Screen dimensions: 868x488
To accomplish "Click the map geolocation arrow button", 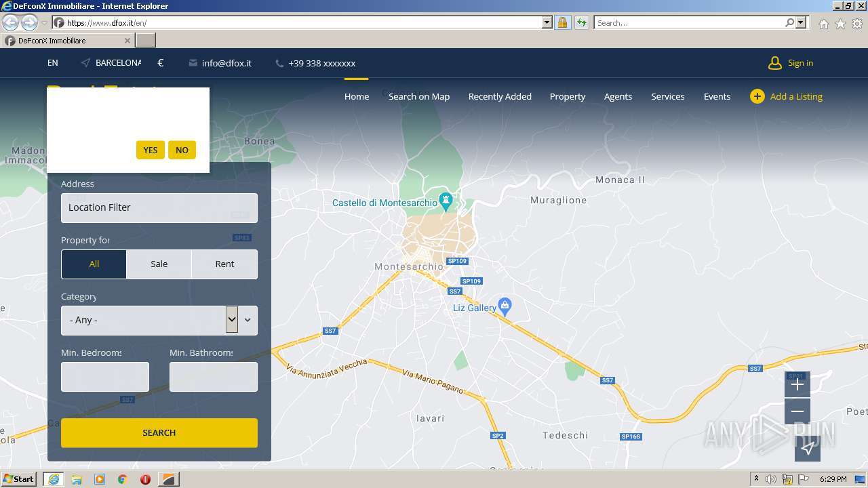I will tap(808, 448).
